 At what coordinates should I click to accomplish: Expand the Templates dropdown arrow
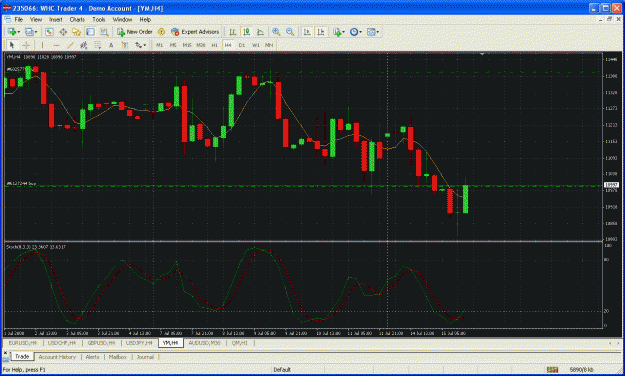tap(377, 32)
